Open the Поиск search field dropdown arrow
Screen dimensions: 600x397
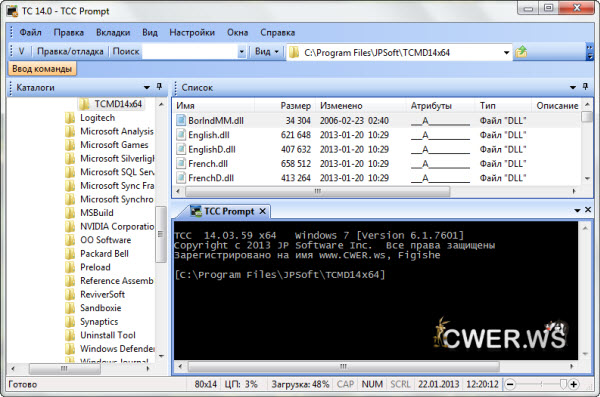(x=241, y=52)
